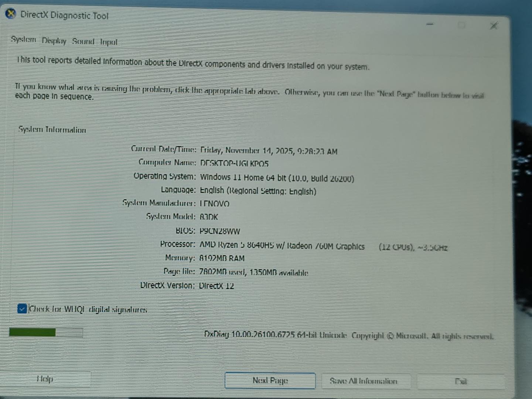Screen dimensions: 532x399
Task: Click the 'Processor:' label
Action: coord(178,244)
